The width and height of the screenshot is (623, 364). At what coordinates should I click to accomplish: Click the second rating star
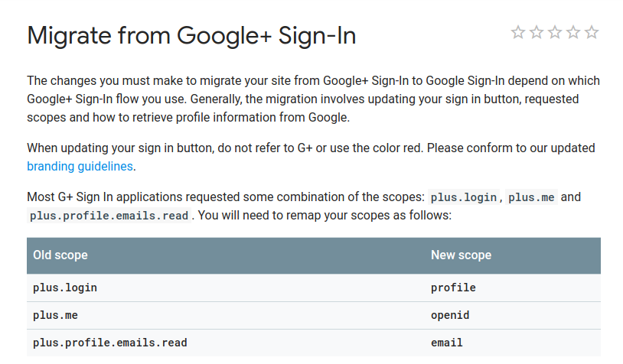click(537, 32)
